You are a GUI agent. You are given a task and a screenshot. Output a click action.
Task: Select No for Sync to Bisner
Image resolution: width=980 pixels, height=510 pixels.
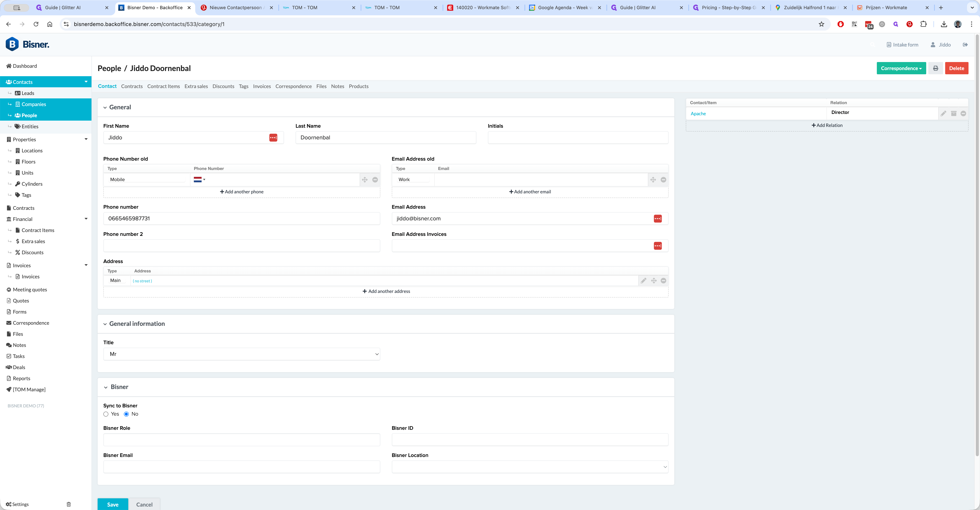pyautogui.click(x=126, y=414)
